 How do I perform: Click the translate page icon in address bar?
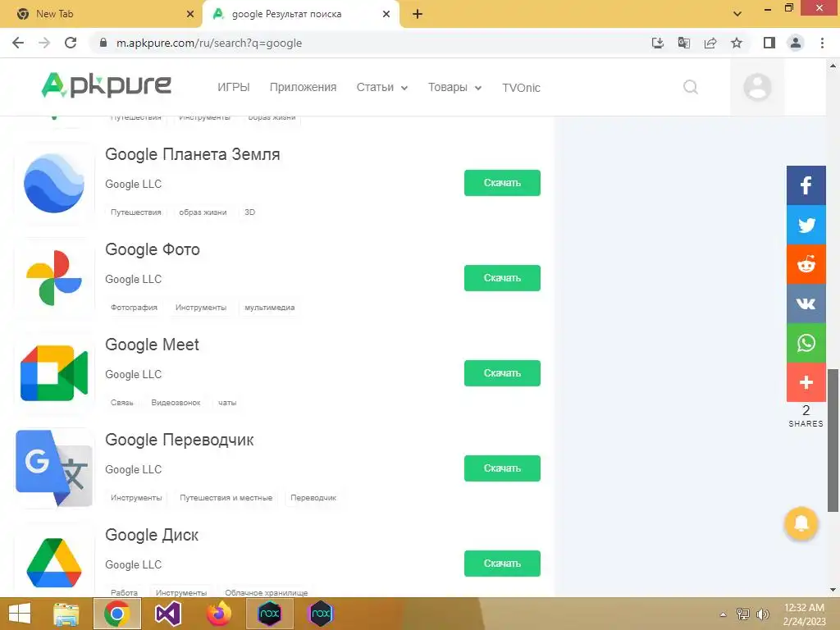coord(684,43)
